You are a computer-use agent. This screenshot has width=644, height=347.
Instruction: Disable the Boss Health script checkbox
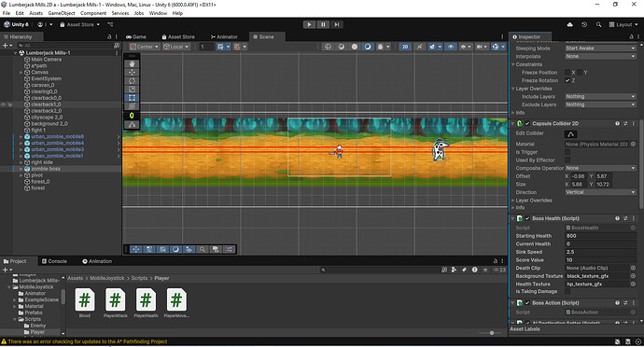tap(527, 218)
